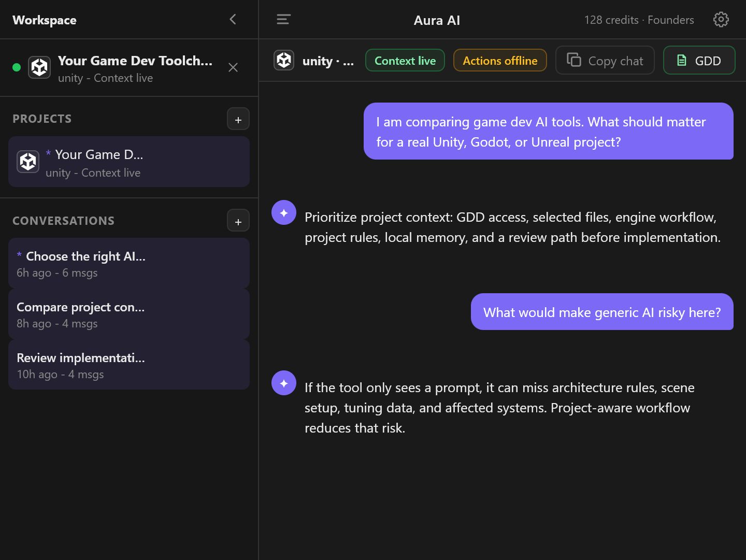This screenshot has height=560, width=746.
Task: Open the Compare project con... conversation
Action: click(129, 314)
